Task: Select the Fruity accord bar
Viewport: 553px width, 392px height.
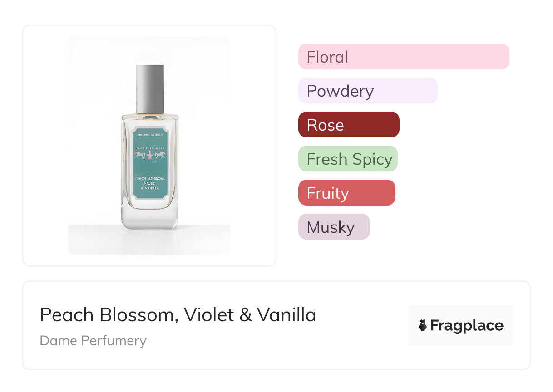Action: click(346, 193)
